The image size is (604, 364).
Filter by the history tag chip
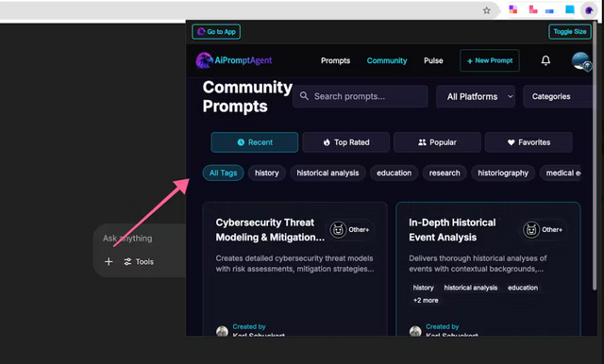(266, 174)
